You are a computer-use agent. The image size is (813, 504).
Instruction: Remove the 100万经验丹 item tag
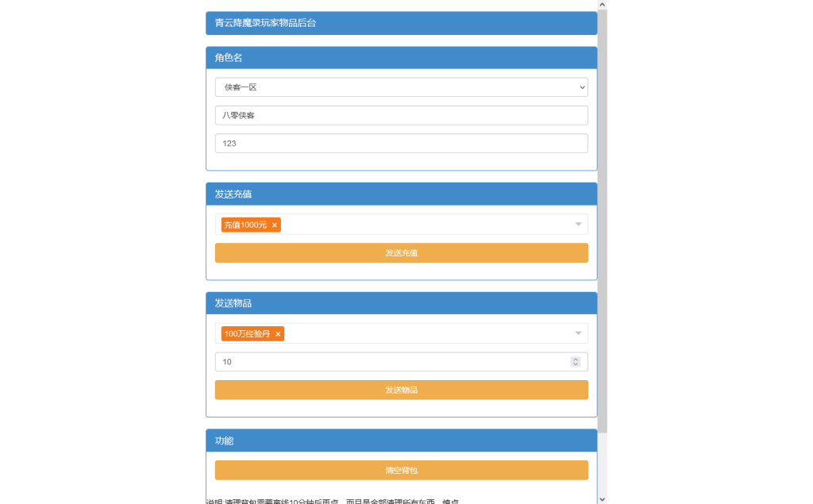(x=277, y=333)
